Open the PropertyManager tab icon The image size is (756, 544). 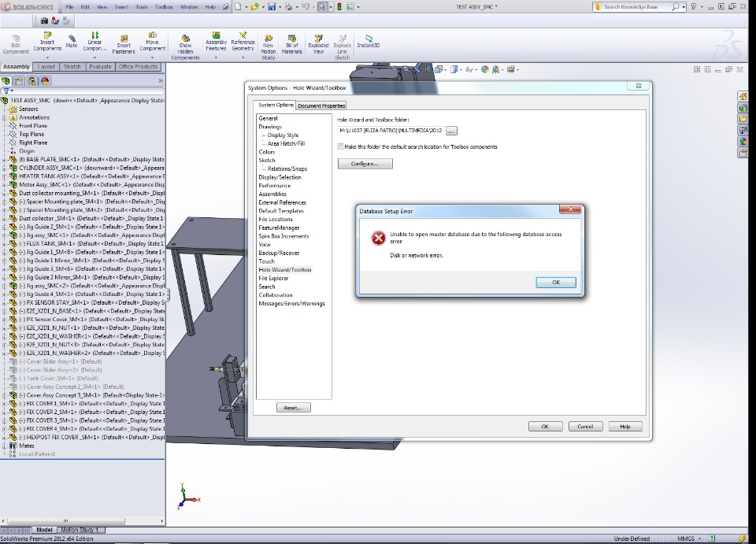tap(19, 81)
